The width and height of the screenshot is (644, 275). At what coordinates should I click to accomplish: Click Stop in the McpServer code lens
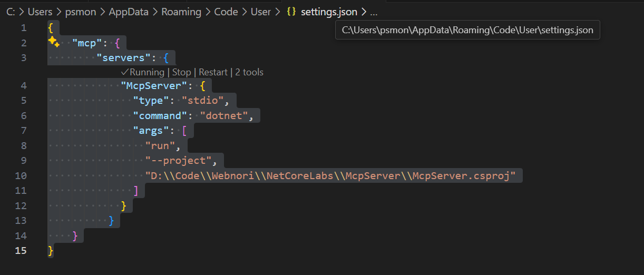(181, 72)
